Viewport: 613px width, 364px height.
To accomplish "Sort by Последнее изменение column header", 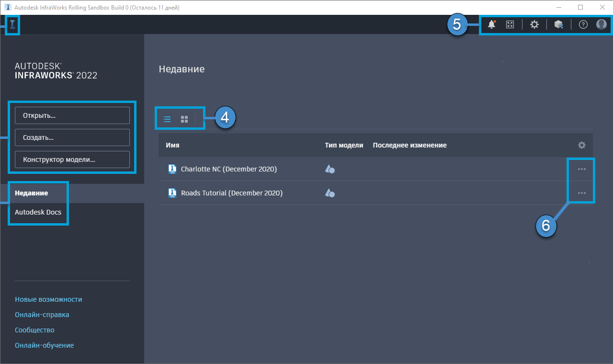I will (410, 145).
